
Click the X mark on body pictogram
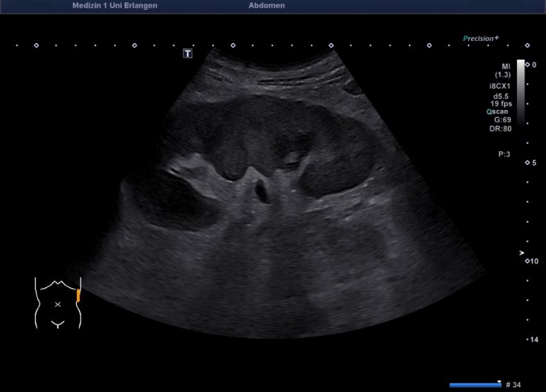(x=58, y=304)
